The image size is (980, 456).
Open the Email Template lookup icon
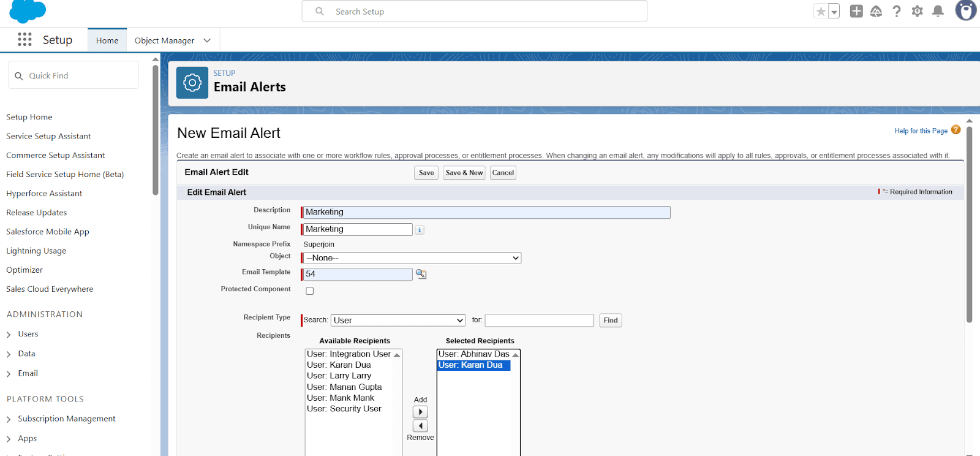pos(421,274)
